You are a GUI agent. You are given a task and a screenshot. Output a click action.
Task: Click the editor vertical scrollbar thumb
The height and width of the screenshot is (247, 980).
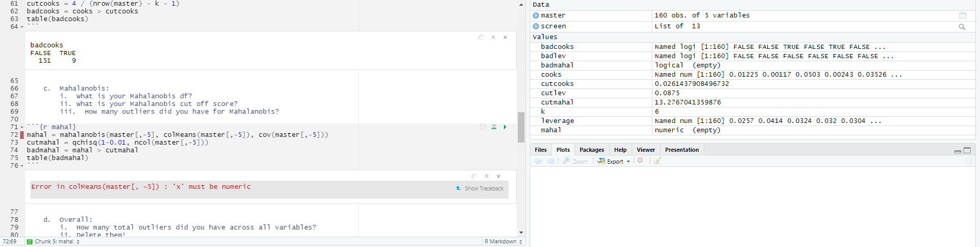coord(521,127)
